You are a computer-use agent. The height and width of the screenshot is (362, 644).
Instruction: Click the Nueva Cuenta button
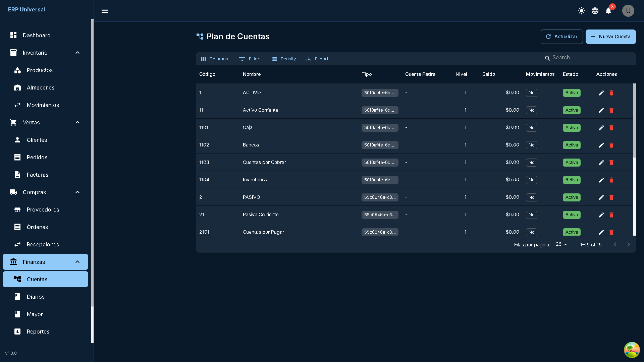click(610, 37)
